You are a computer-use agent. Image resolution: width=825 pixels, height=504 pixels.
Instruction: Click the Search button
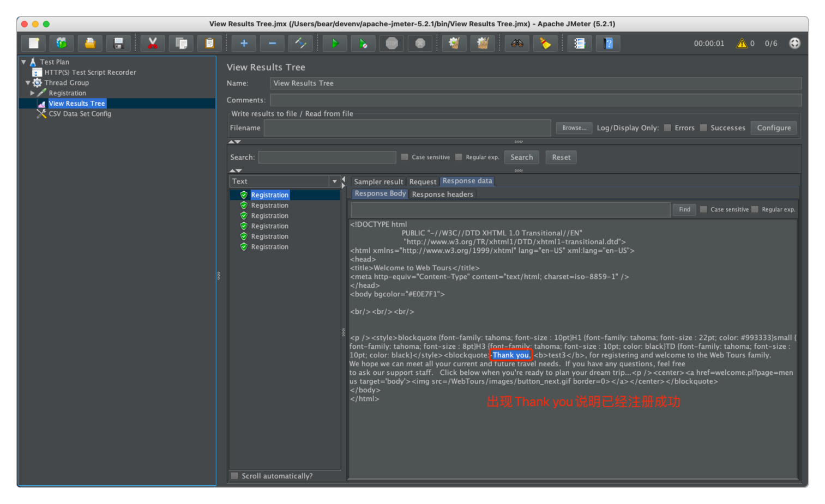(522, 157)
